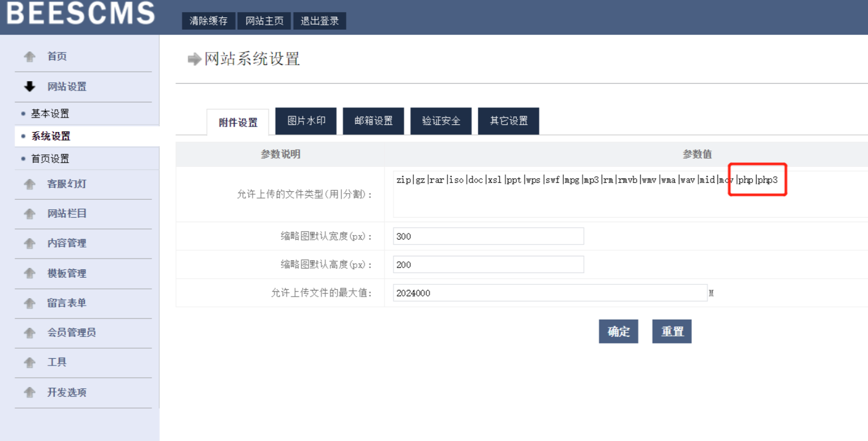Open the 邮箱设置 tab
The width and height of the screenshot is (868, 441).
tap(373, 121)
